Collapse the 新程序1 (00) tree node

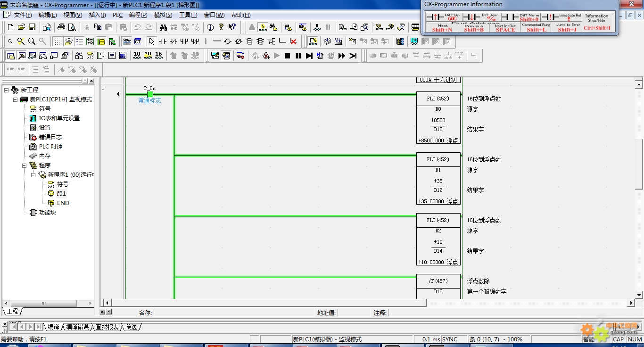pyautogui.click(x=33, y=175)
